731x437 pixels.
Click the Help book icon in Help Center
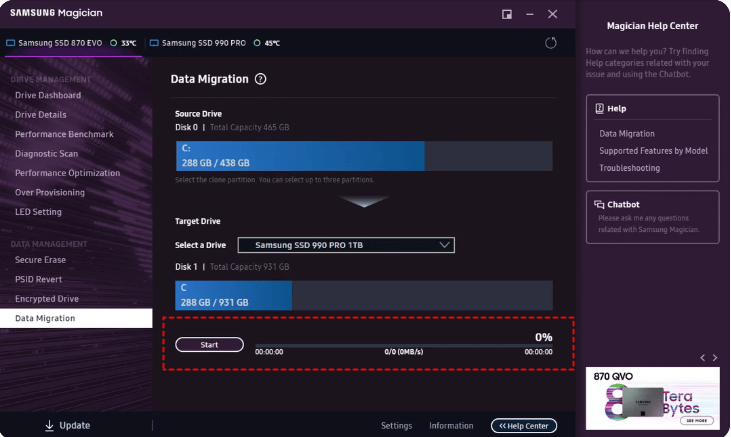[600, 109]
